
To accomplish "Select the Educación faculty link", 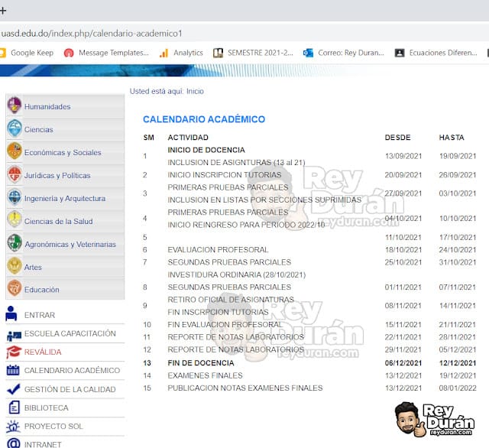I will click(42, 290).
